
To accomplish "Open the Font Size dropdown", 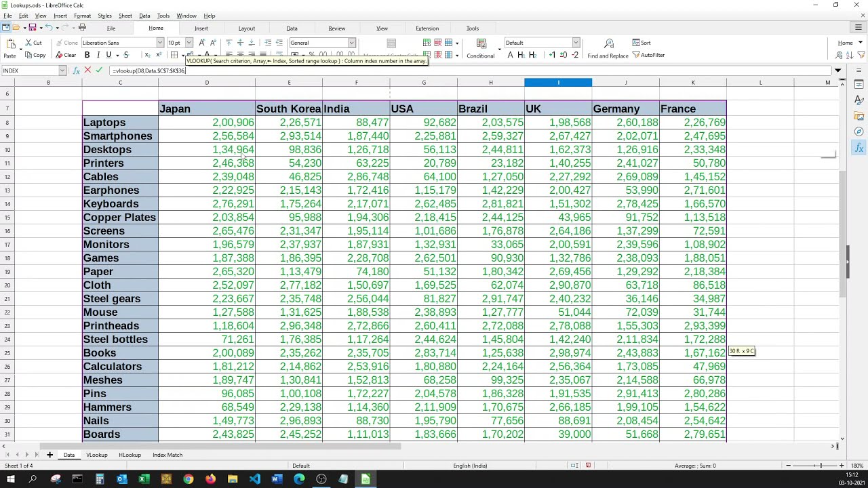I will coord(189,43).
